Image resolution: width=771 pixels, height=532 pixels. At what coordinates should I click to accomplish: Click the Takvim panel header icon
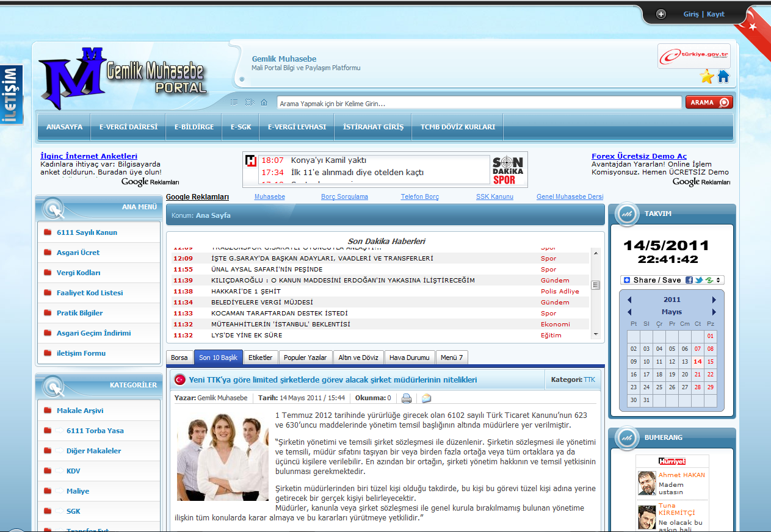pyautogui.click(x=626, y=214)
